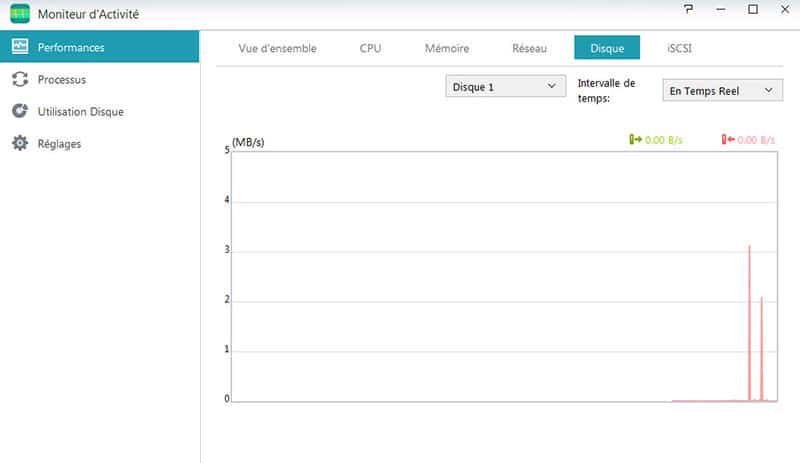
Task: Switch to the Vue d'ensemble tab
Action: pyautogui.click(x=278, y=48)
